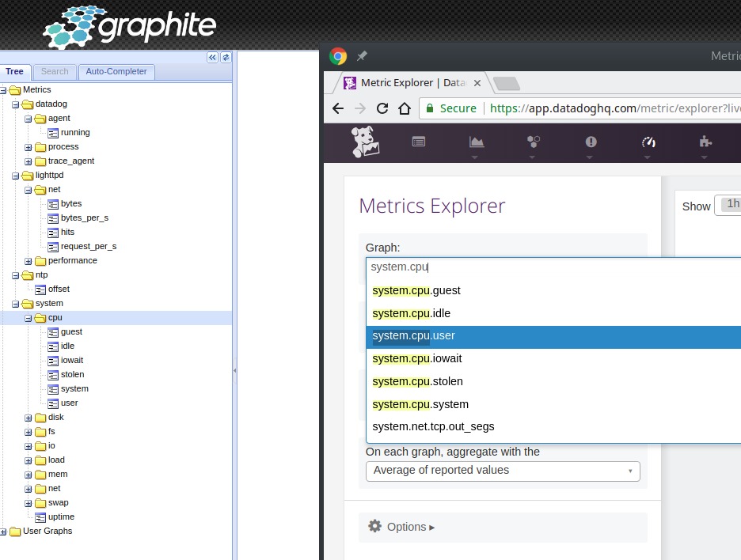Reload the Datadog page
741x560 pixels.
pos(382,108)
